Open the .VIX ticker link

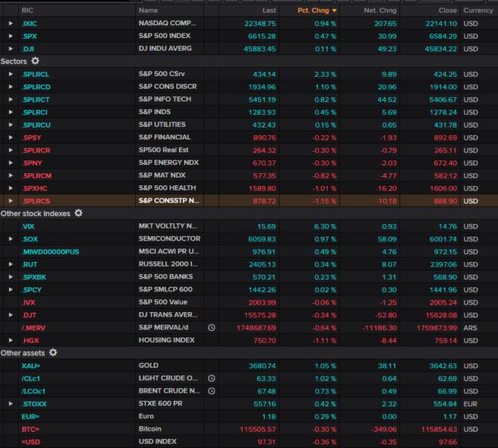(x=28, y=226)
